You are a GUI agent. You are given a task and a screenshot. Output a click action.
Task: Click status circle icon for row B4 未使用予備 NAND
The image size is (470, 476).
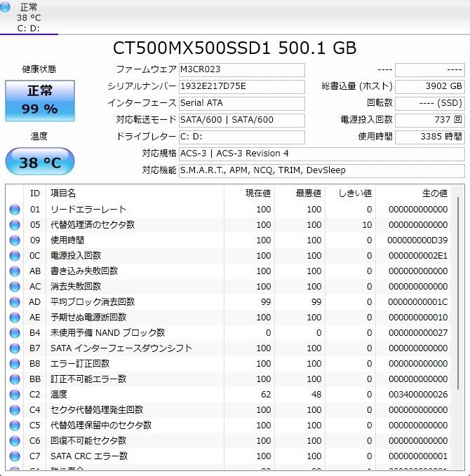click(x=15, y=333)
